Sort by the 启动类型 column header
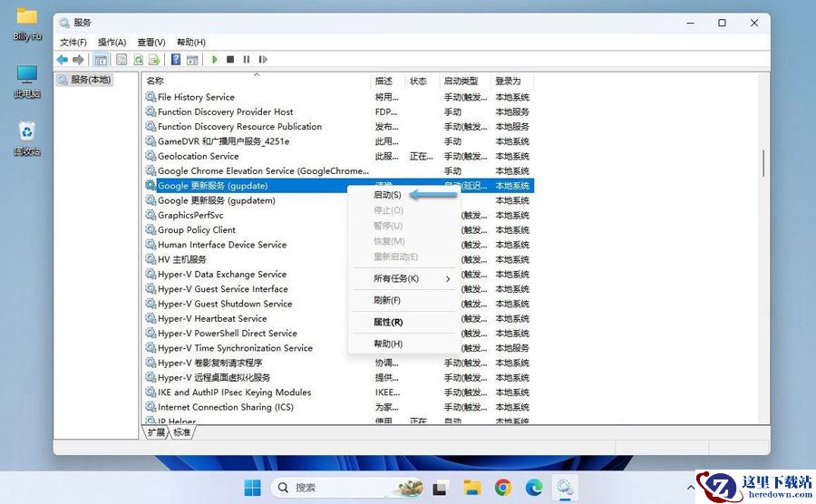 pos(461,81)
